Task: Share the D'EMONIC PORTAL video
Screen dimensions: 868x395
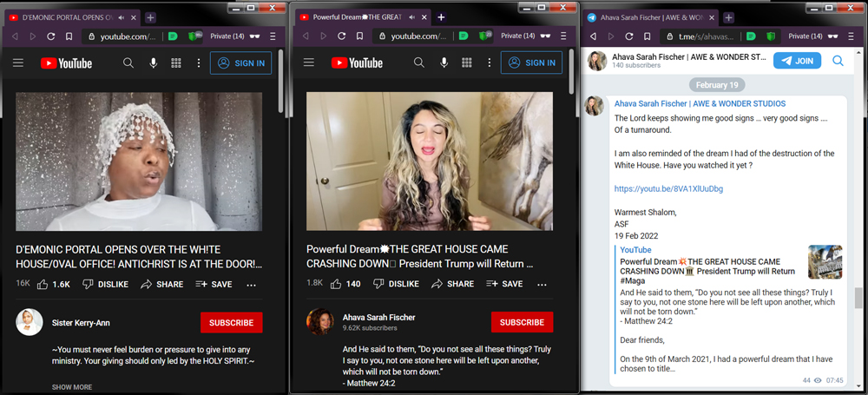Action: coord(161,284)
